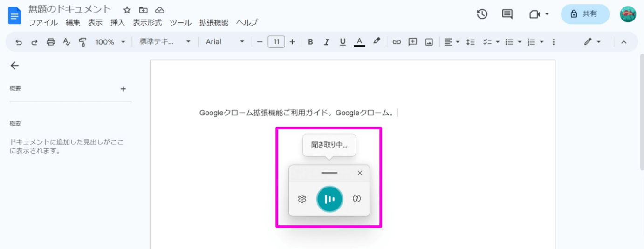The image size is (644, 249).
Task: Open numbered list dropdown
Action: tap(535, 42)
